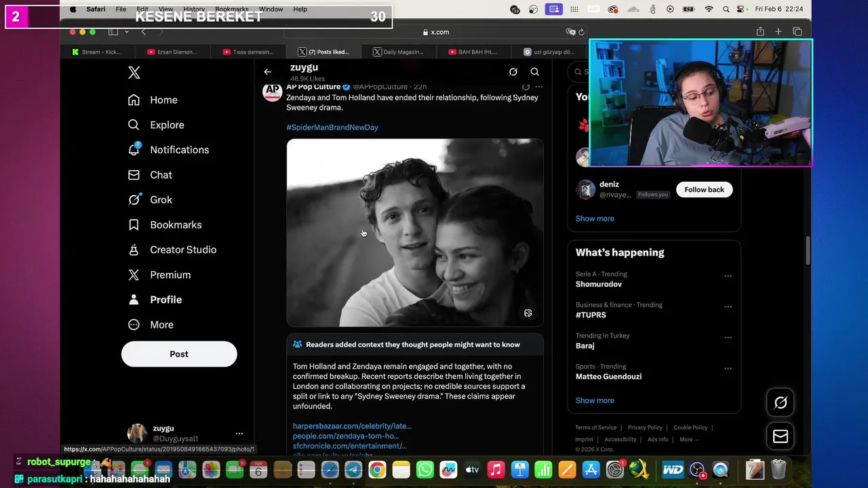Expand footer More link
The height and width of the screenshot is (488, 868).
point(689,439)
